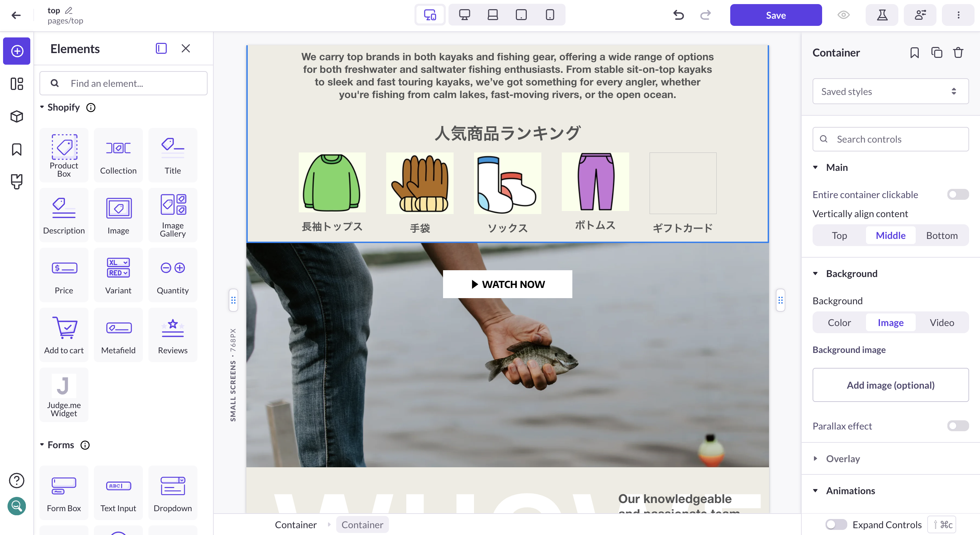This screenshot has height=535, width=980.
Task: Show Shopify section info icon
Action: pyautogui.click(x=91, y=108)
